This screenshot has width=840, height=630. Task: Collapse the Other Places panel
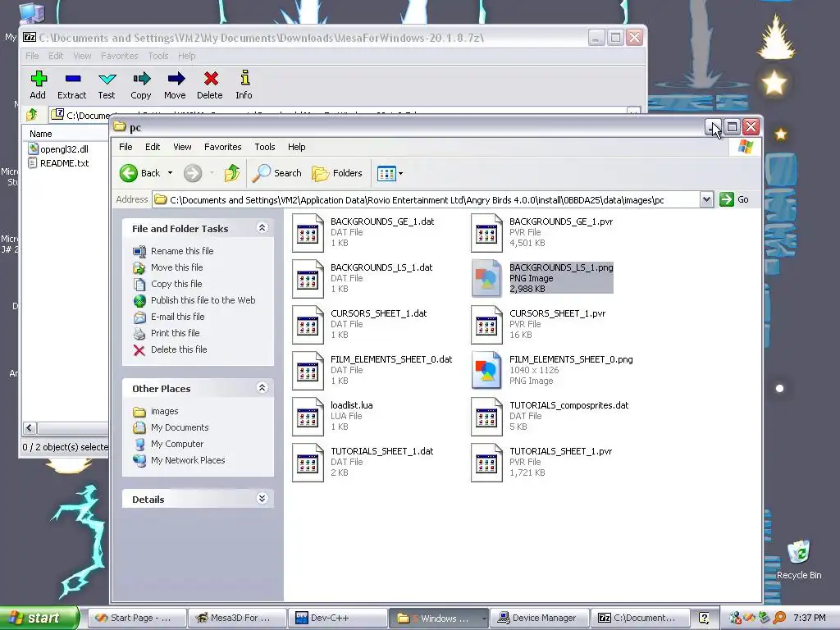(262, 387)
